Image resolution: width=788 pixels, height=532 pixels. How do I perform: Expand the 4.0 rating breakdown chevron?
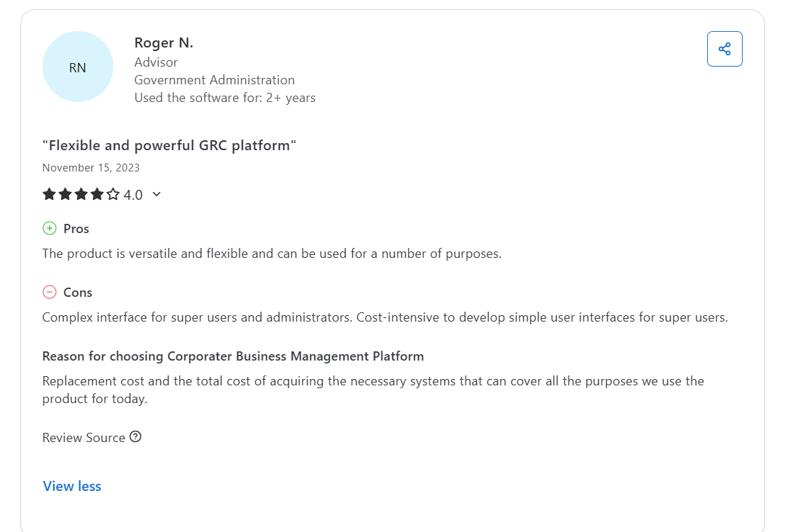pyautogui.click(x=157, y=194)
